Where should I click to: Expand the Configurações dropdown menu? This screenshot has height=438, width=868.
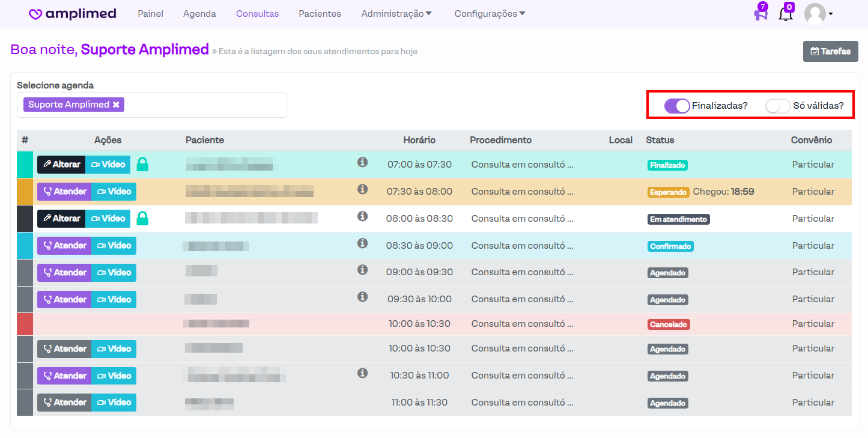click(490, 14)
